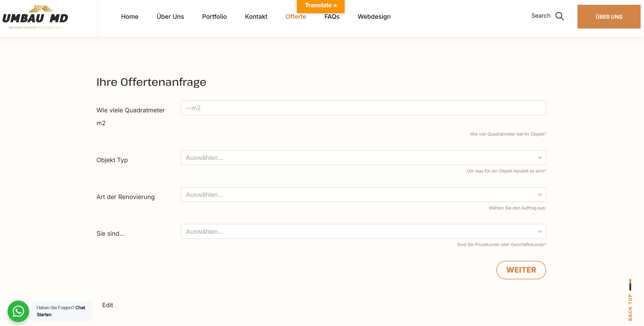The image size is (644, 326).
Task: Click the Edit link below form
Action: pos(107,305)
